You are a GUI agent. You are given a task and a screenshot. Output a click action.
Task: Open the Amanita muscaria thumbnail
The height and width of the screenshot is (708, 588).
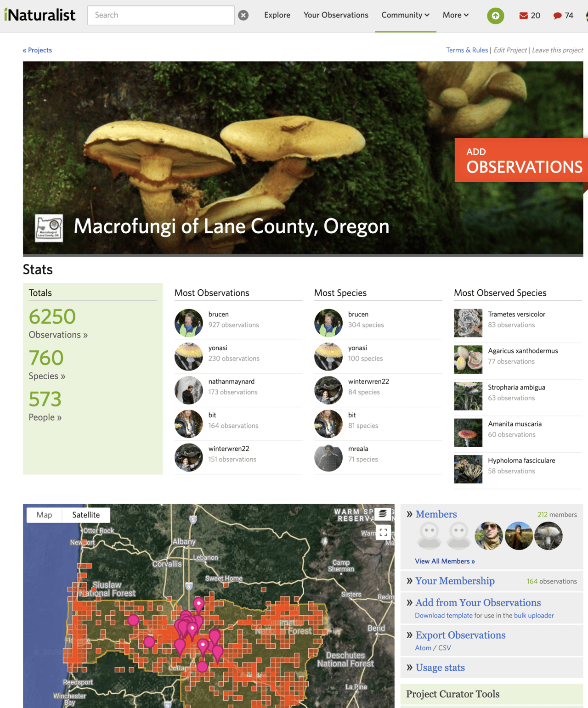(x=468, y=433)
